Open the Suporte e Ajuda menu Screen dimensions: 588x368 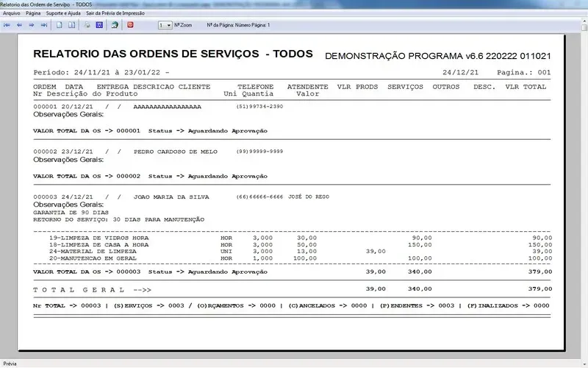(x=65, y=13)
